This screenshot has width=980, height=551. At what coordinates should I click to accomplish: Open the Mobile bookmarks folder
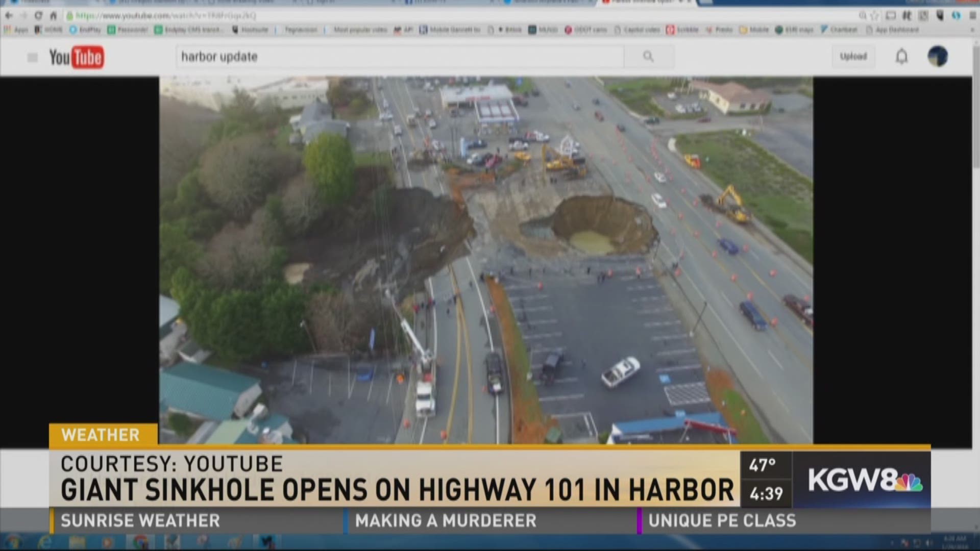[754, 30]
